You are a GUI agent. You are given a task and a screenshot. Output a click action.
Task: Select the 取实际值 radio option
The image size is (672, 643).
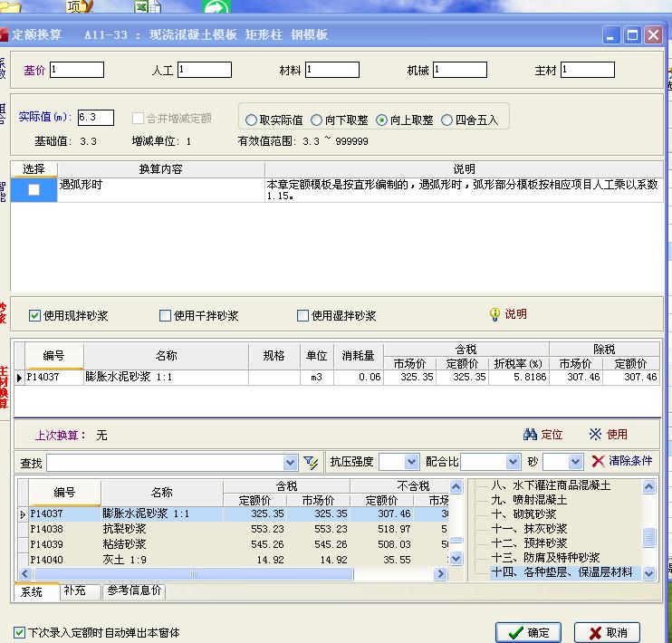pos(251,120)
